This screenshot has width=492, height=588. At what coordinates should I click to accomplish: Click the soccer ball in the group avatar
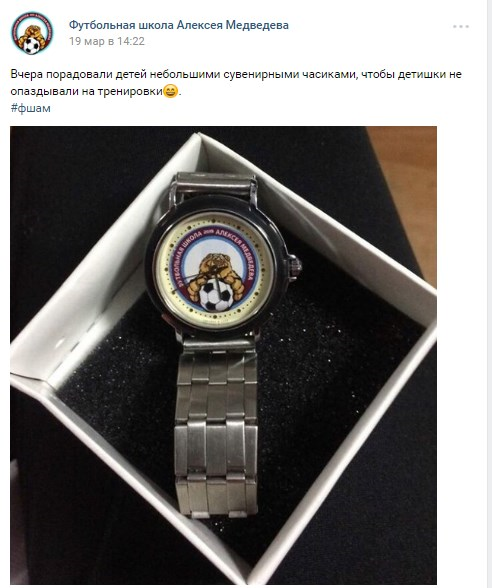[x=32, y=45]
